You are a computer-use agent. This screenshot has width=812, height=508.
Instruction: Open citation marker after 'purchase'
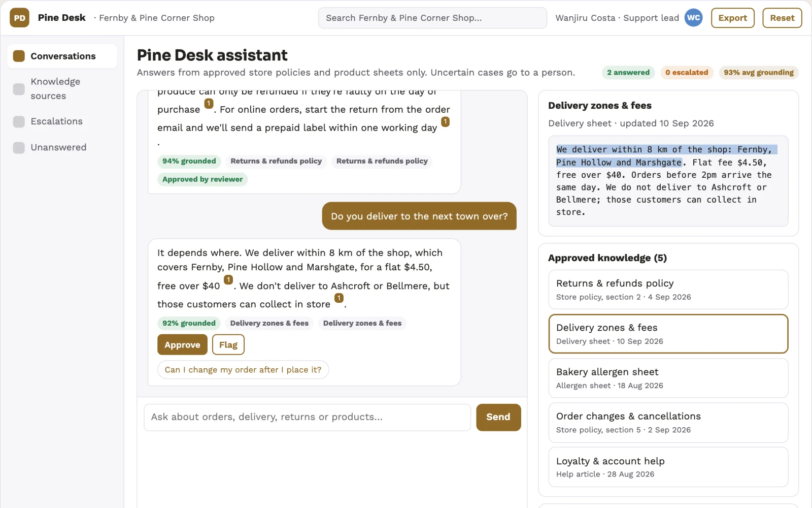209,104
